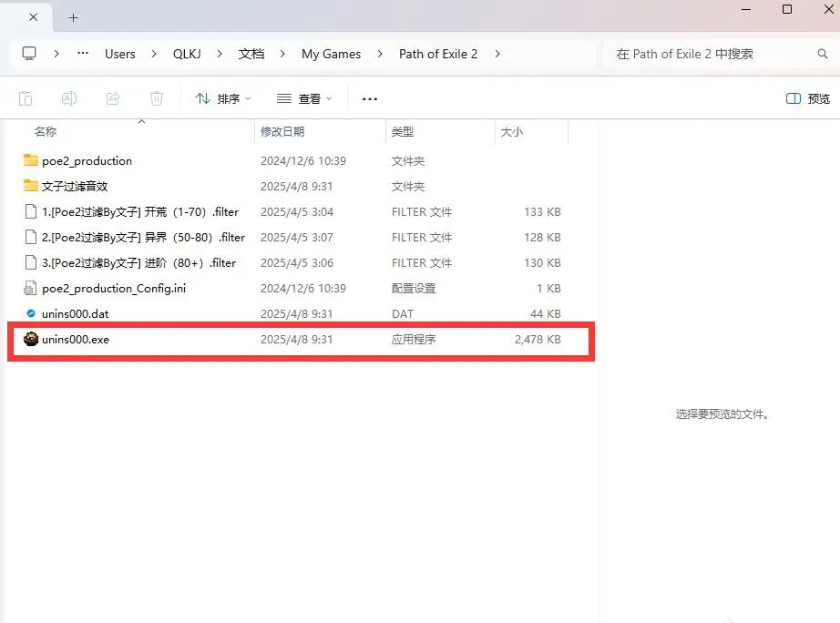Screen dimensions: 840x623
Task: Navigate to My Games in breadcrumb
Action: [331, 54]
